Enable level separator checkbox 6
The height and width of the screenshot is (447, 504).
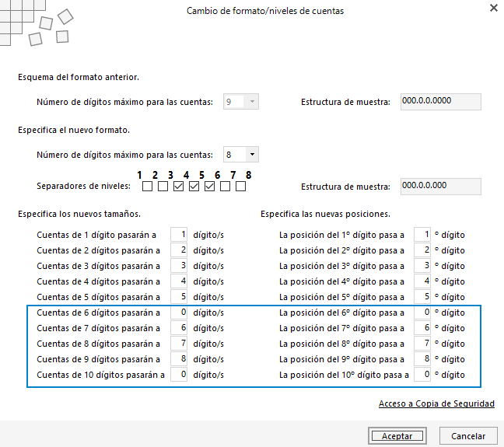pos(225,187)
